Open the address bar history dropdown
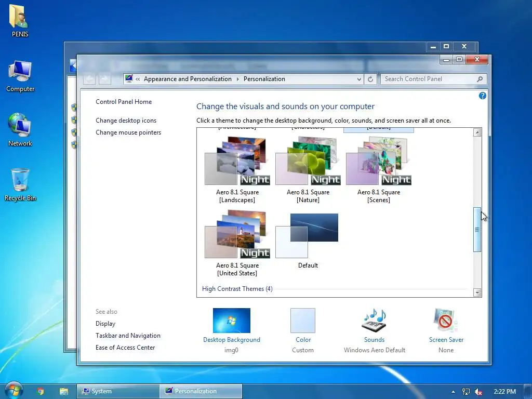This screenshot has width=532, height=399. [x=359, y=79]
